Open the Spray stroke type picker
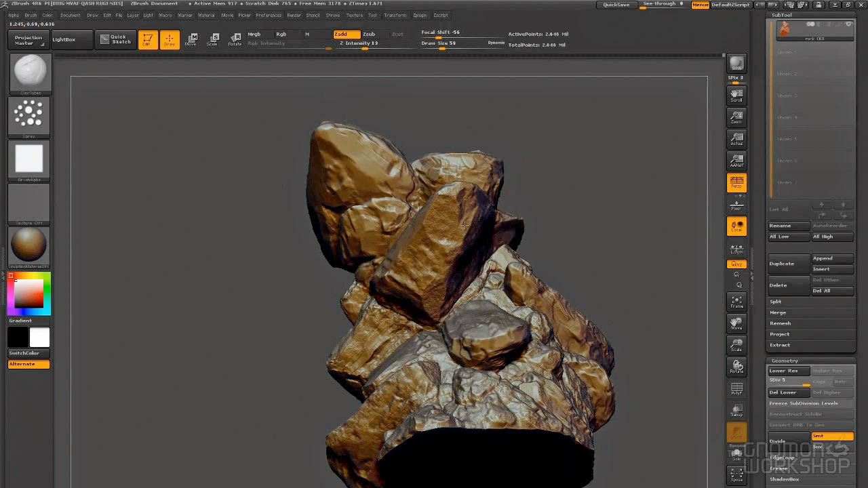Screen dimensions: 868x488 (29, 117)
